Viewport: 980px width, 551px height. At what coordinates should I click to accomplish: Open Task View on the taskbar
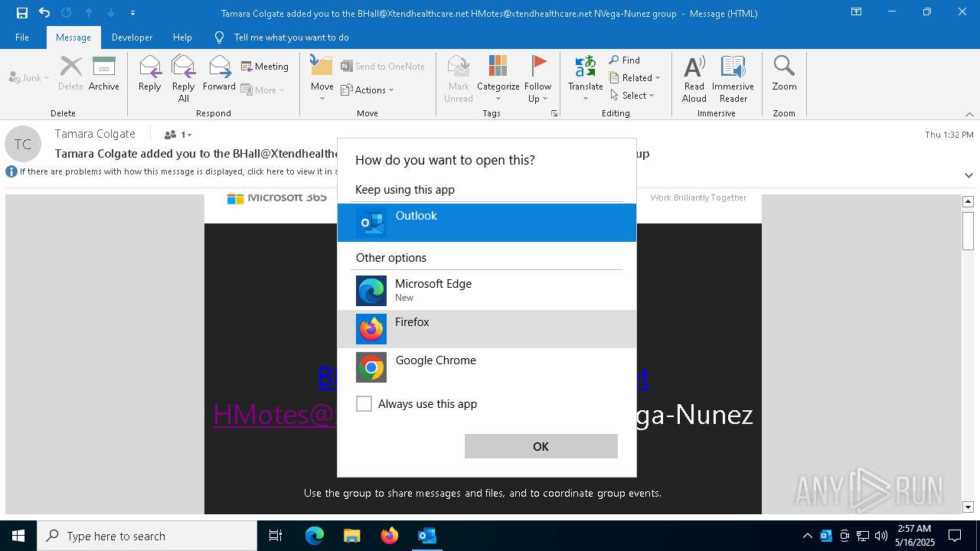[276, 536]
